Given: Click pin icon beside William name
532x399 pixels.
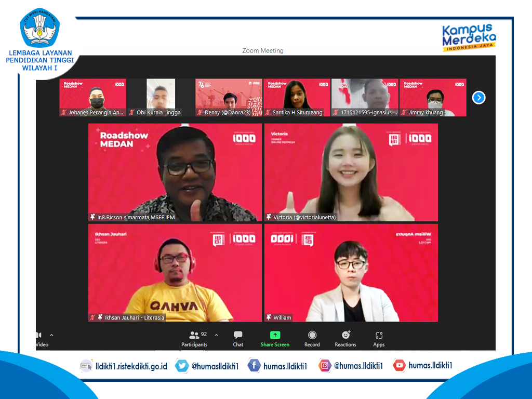Looking at the screenshot, I should (x=269, y=317).
